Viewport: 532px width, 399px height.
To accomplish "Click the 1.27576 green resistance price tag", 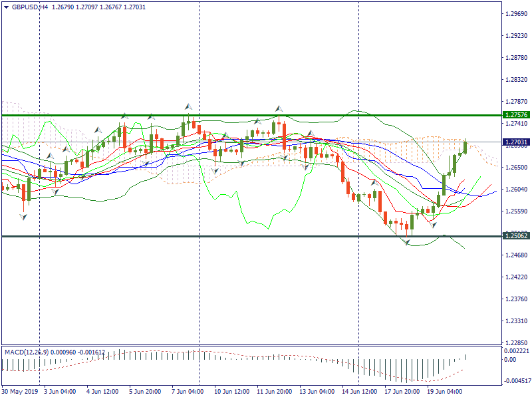I will point(516,115).
